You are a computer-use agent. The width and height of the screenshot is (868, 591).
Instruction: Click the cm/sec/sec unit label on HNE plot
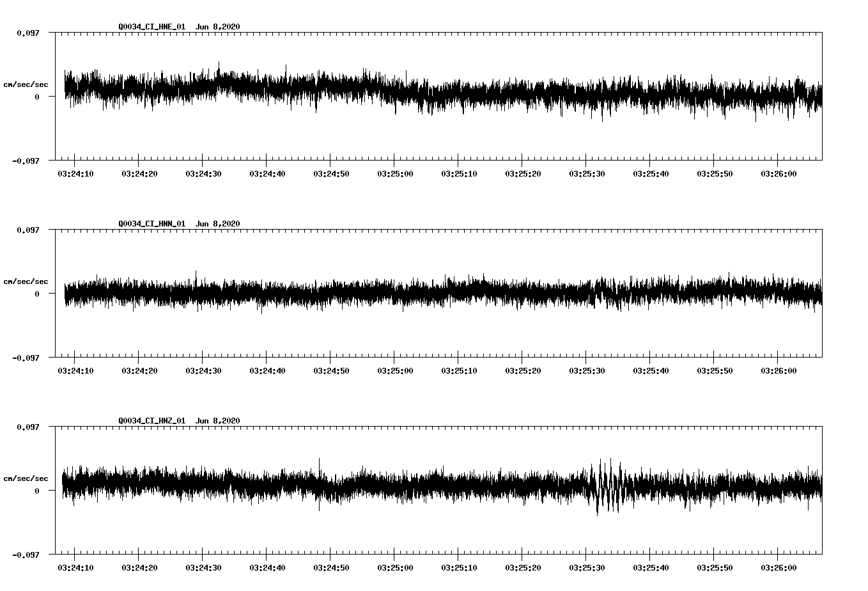(x=26, y=84)
